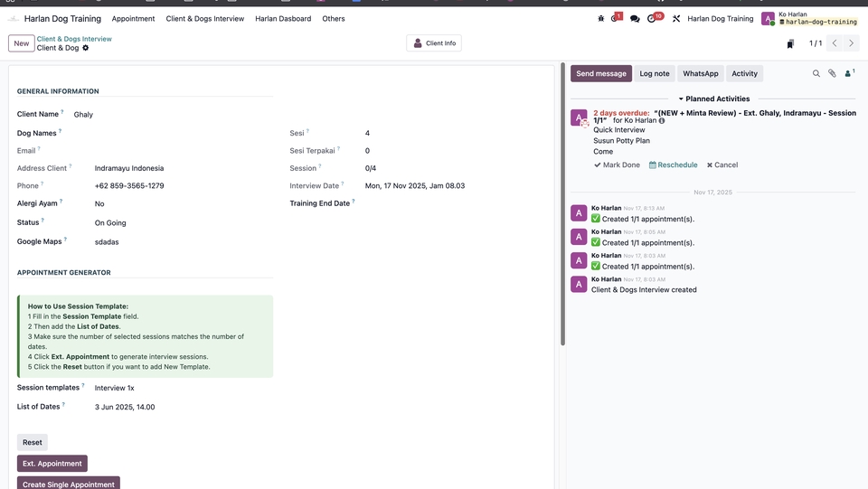Click the Sesi Terpakai value 0
868x489 pixels.
pyautogui.click(x=368, y=150)
